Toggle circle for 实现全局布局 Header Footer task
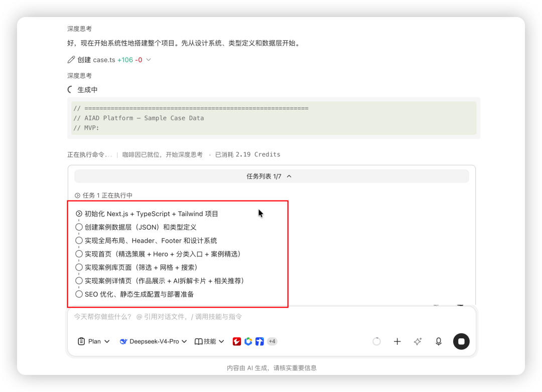Viewport: 542px width, 392px height. (x=79, y=241)
